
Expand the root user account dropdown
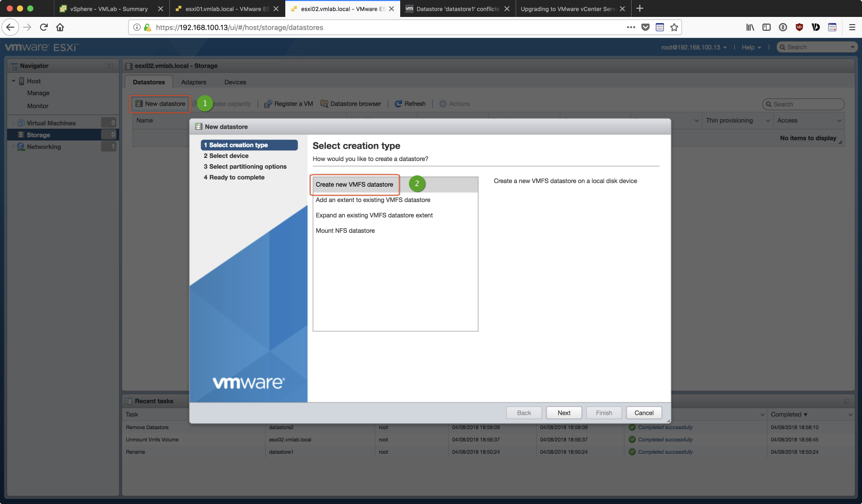(694, 47)
